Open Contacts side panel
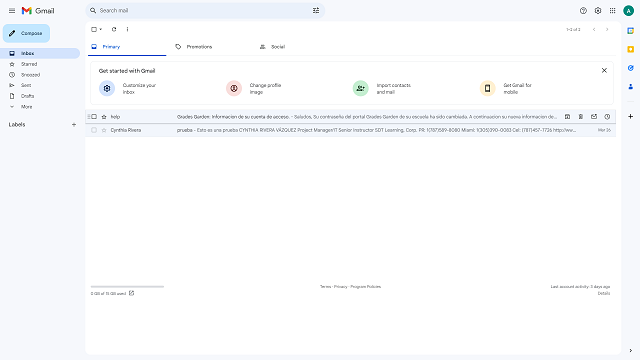Screen dimensions: 640x360 [x=631, y=87]
